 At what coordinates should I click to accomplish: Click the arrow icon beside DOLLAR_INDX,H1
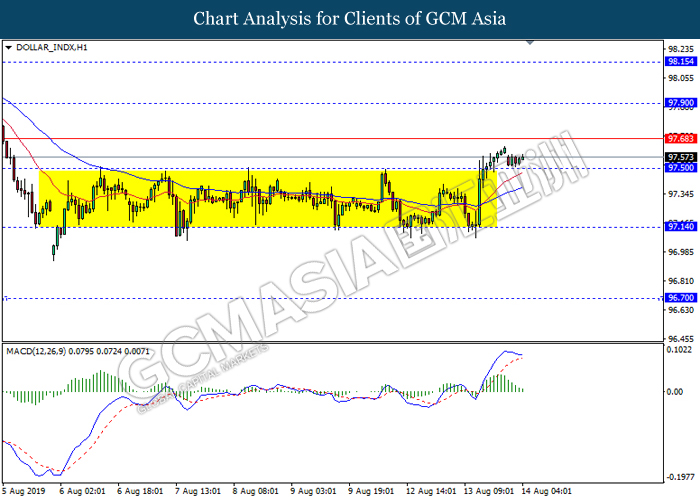[9, 47]
